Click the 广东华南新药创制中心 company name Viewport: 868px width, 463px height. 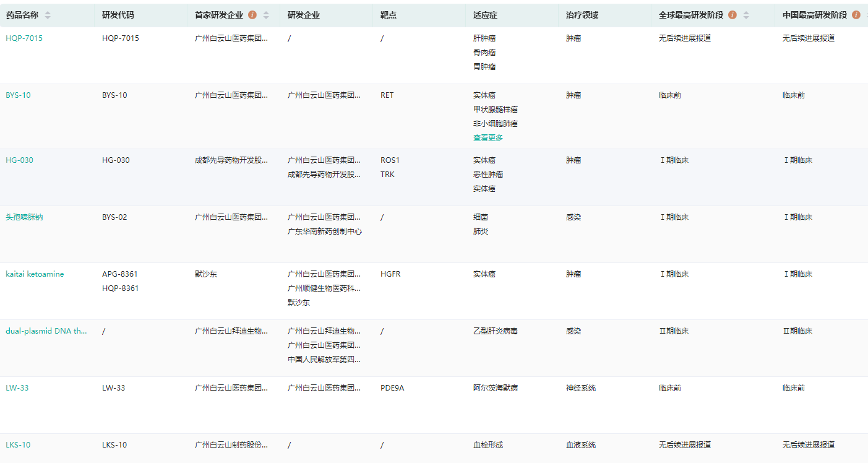pyautogui.click(x=325, y=231)
